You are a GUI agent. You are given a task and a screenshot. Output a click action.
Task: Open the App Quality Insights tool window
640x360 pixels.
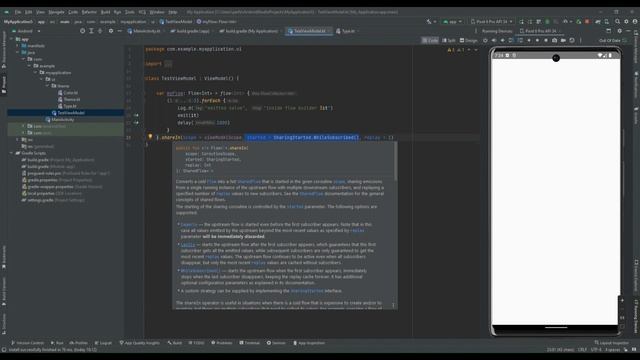[x=139, y=343]
